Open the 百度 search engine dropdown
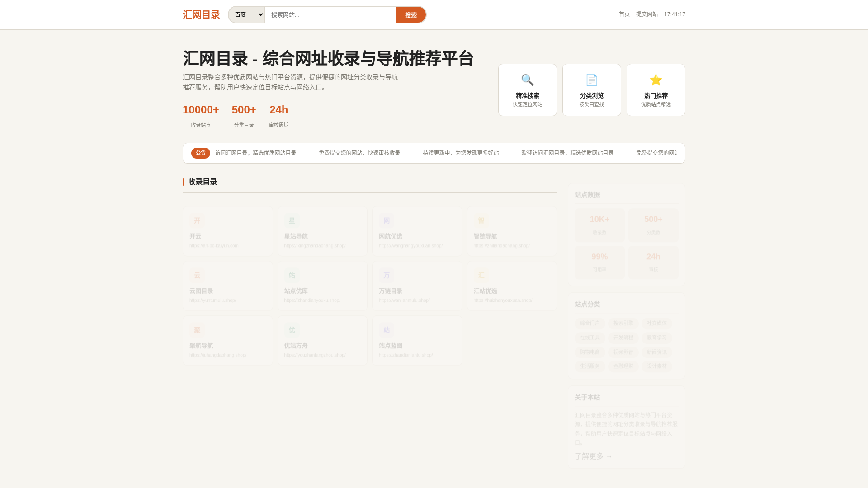The height and width of the screenshot is (488, 868). [246, 14]
